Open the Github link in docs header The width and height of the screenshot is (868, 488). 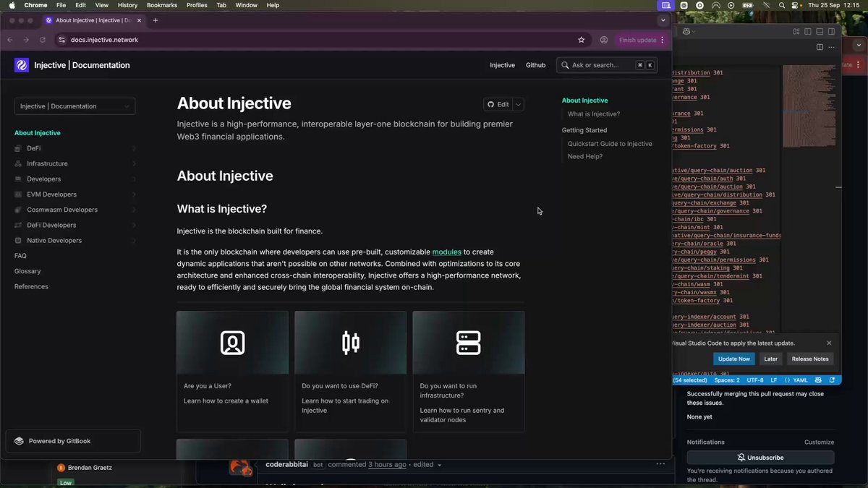pos(535,65)
